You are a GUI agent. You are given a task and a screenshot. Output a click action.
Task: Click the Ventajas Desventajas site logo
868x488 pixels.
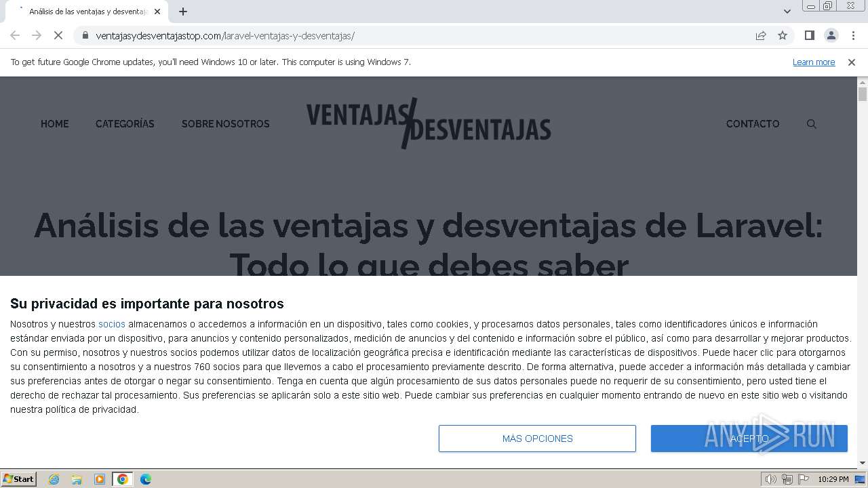point(429,123)
